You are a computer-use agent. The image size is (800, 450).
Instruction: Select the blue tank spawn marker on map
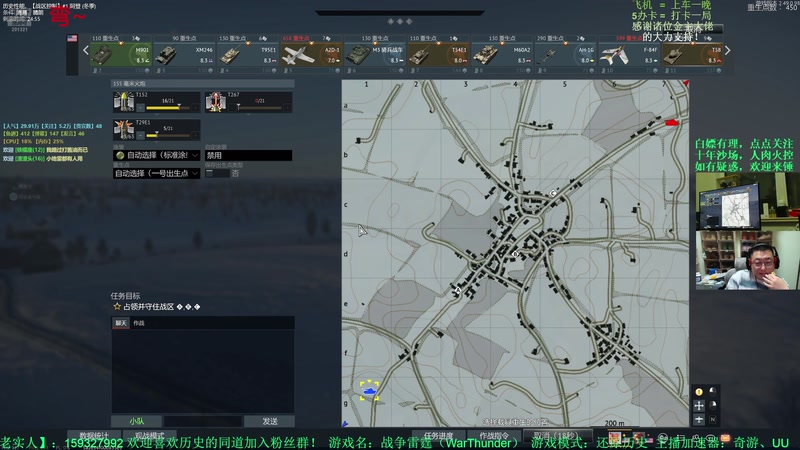tap(369, 391)
